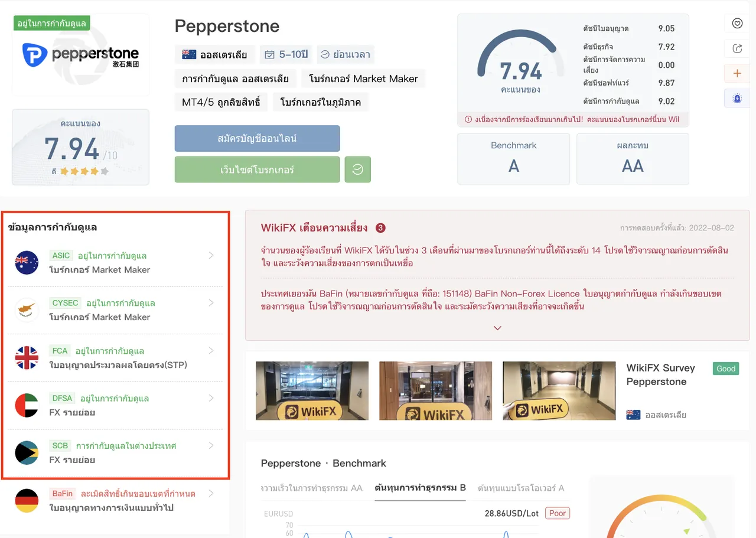Click the green Good survey badge
The height and width of the screenshot is (538, 756).
[x=726, y=369]
